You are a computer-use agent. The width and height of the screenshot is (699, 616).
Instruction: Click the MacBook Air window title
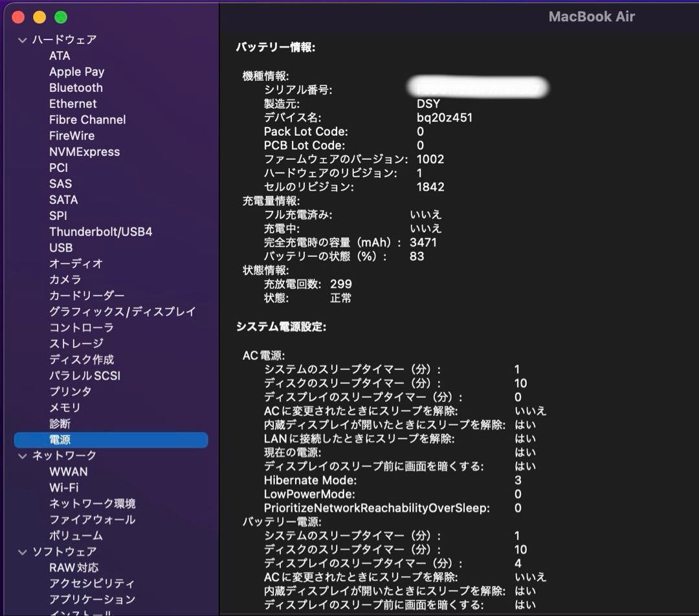(x=592, y=17)
